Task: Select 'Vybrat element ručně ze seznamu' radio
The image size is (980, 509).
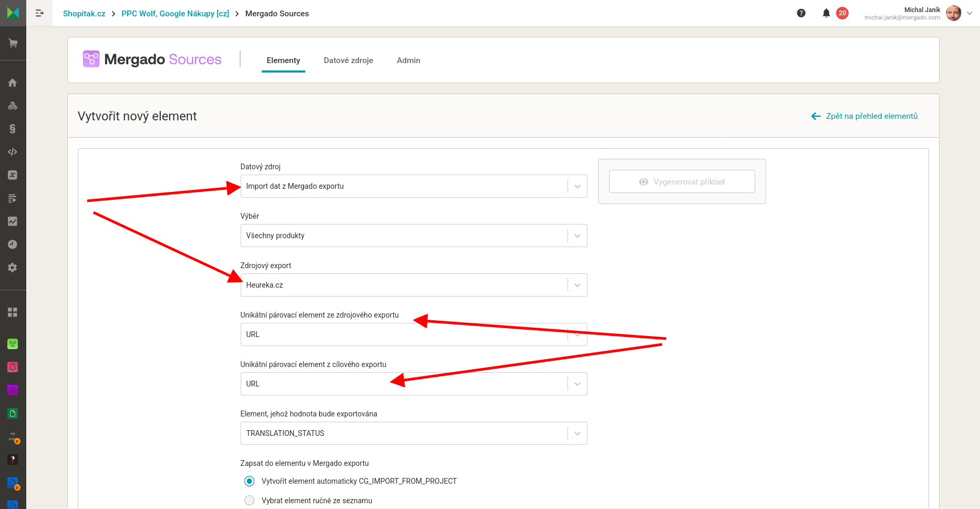Action: (x=250, y=501)
